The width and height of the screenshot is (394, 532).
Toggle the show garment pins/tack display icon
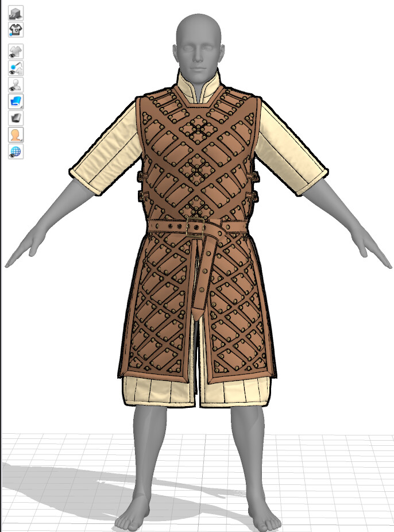(x=16, y=68)
